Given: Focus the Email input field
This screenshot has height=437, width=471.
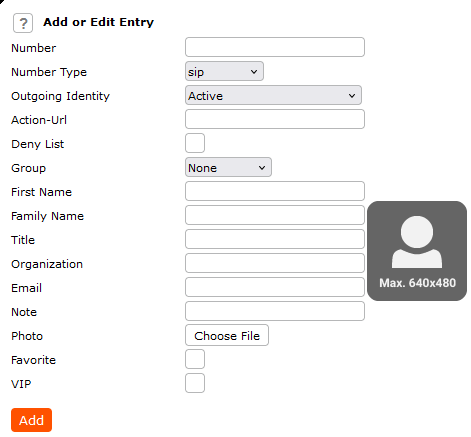Looking at the screenshot, I should (275, 287).
